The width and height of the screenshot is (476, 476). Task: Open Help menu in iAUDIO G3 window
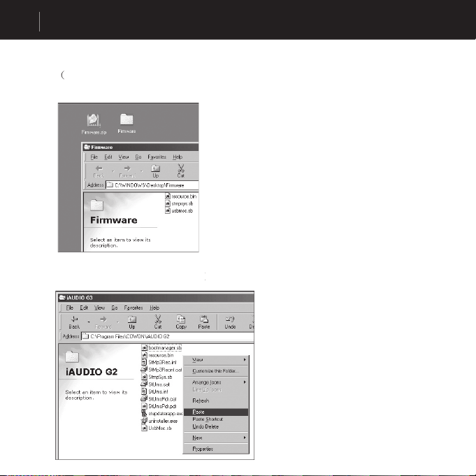pyautogui.click(x=154, y=308)
